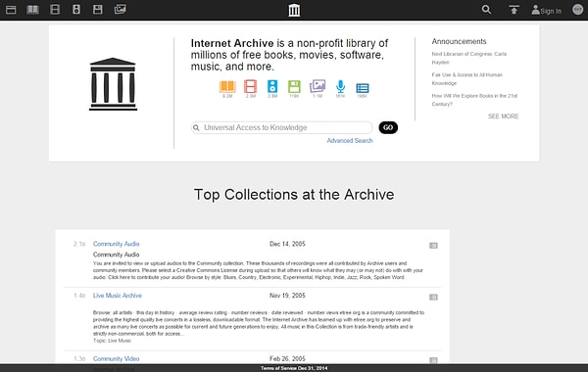Screen dimensions: 588x372
Task: Click the Topic: Live Music text
Action: click(112, 341)
